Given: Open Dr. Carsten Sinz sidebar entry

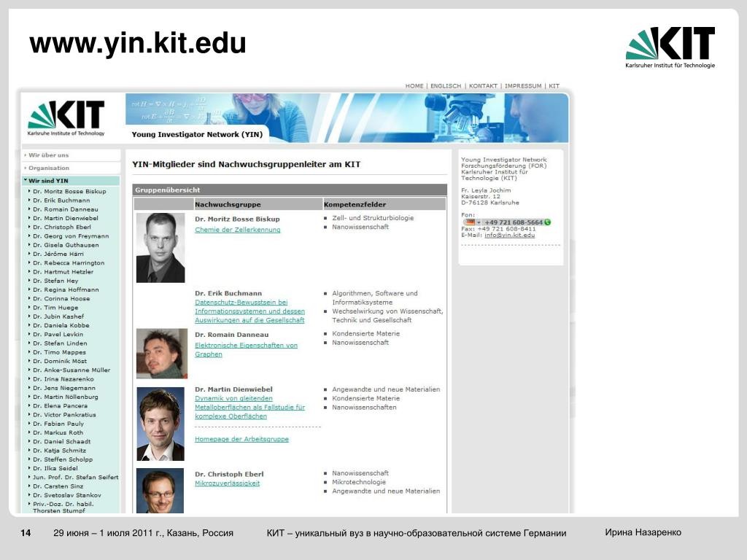Looking at the screenshot, I should tap(58, 486).
